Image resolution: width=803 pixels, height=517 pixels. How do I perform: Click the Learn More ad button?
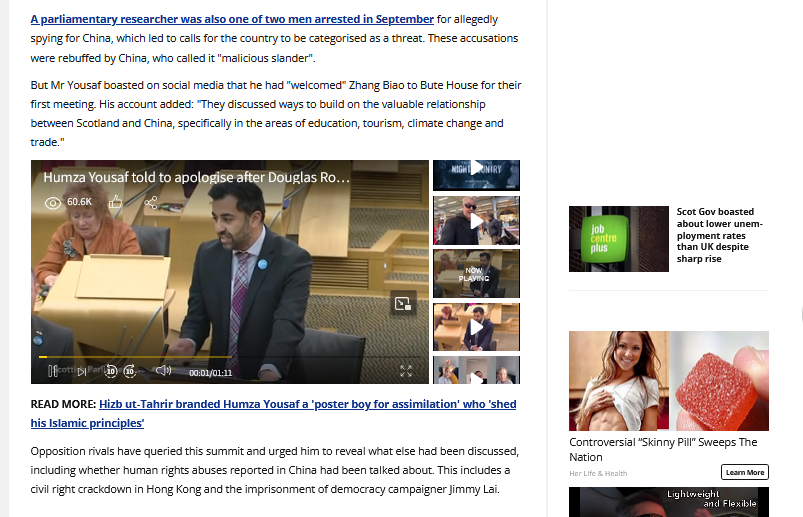(x=745, y=472)
